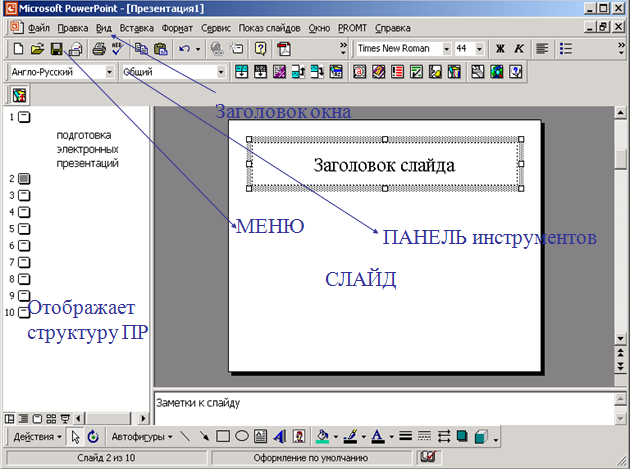Pick the Free Rotate tool
This screenshot has width=630, height=469.
pos(93,436)
